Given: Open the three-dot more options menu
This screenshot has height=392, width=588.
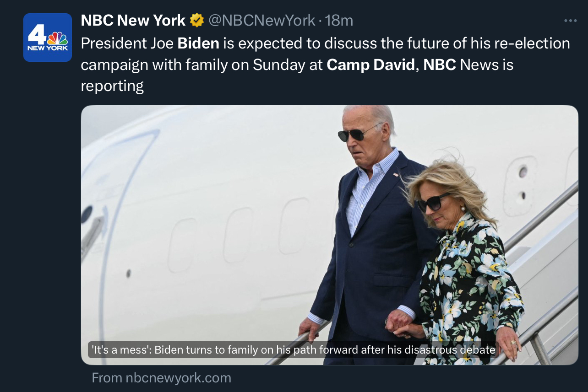Looking at the screenshot, I should [x=570, y=21].
